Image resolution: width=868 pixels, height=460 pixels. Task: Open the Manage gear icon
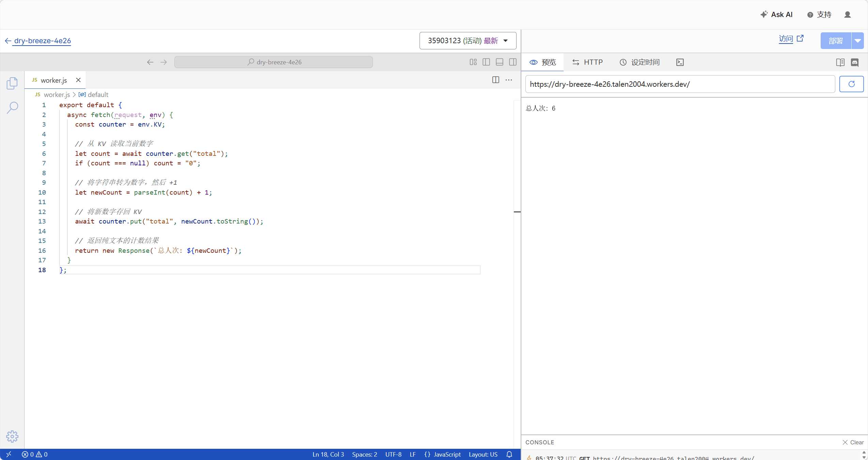12,436
